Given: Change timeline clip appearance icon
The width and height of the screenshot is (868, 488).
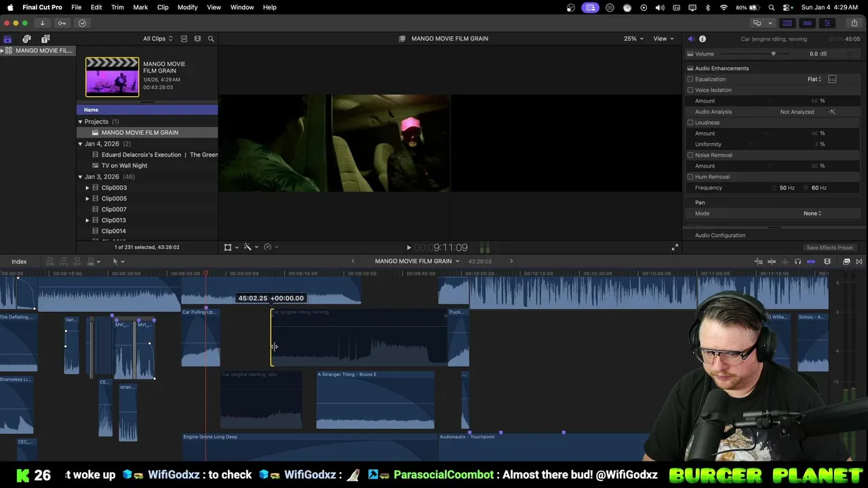Looking at the screenshot, I should click(x=827, y=262).
